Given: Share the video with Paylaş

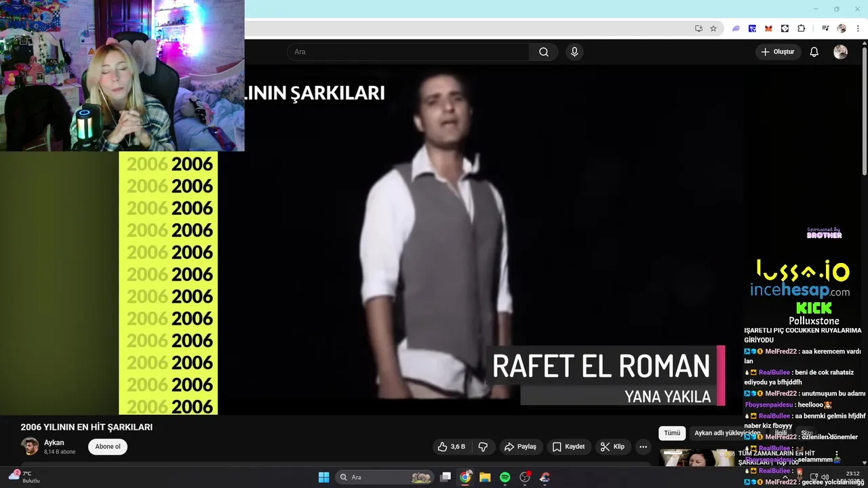Looking at the screenshot, I should (521, 447).
